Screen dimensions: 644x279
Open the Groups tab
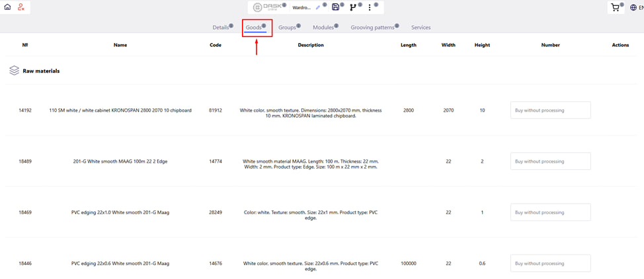(x=287, y=28)
